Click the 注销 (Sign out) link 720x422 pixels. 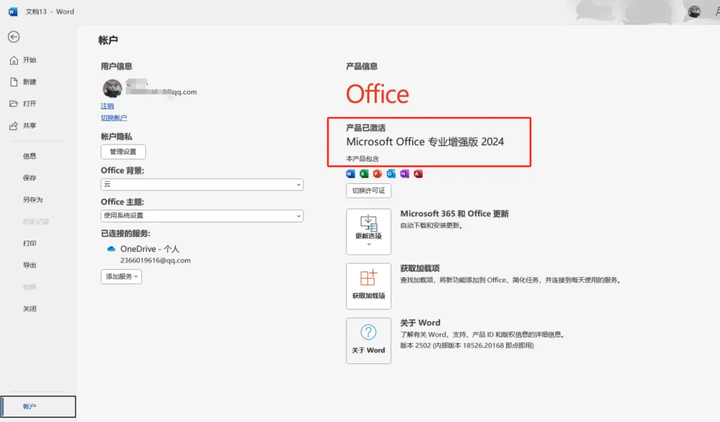107,106
